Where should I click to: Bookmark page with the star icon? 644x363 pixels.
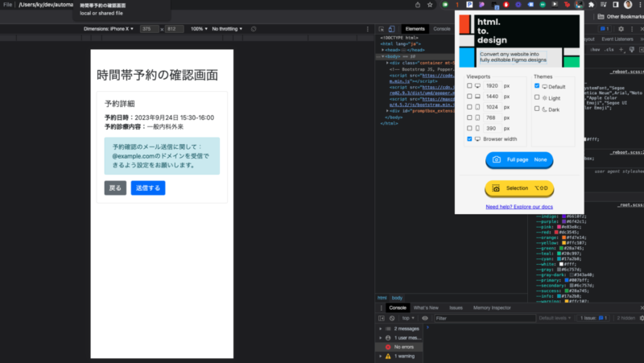point(430,5)
